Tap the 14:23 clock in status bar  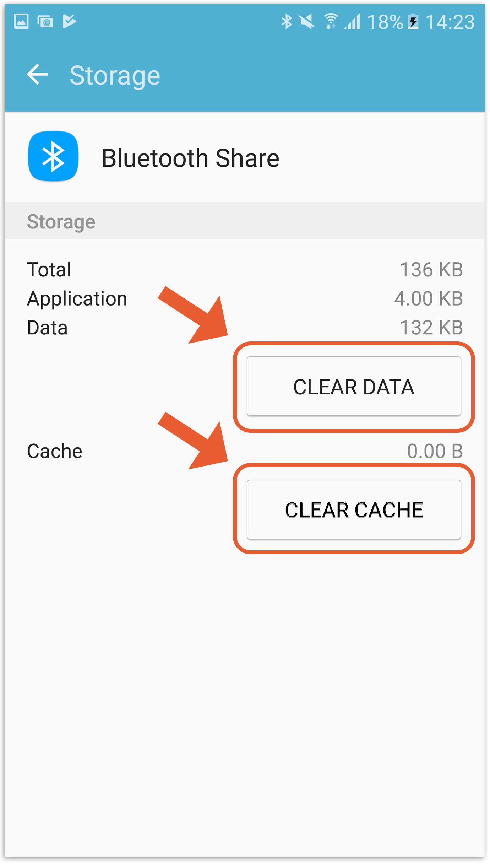[x=450, y=22]
